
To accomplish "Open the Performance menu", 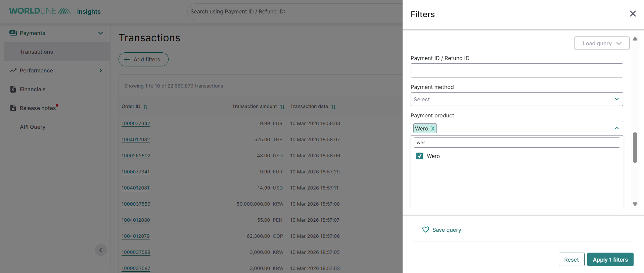I will (x=36, y=70).
